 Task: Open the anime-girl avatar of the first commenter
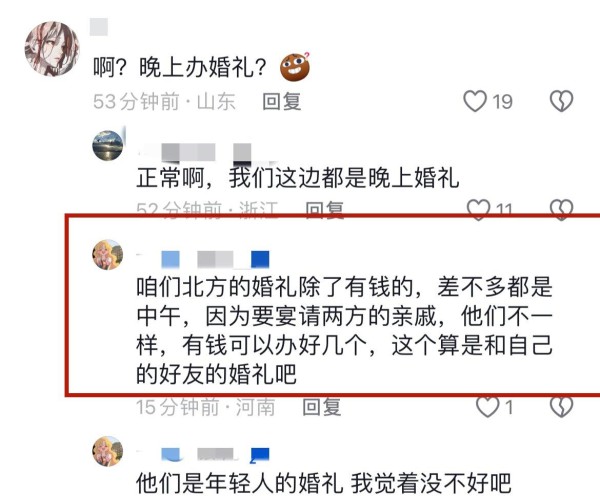(52, 49)
